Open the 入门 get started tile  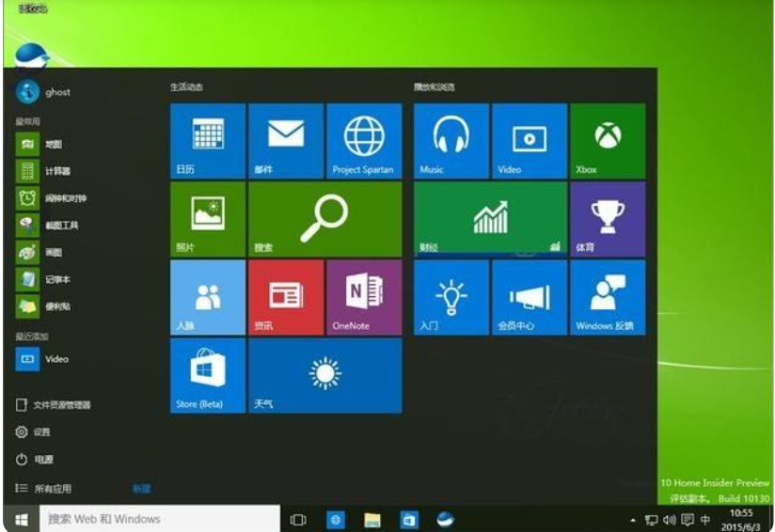(451, 297)
